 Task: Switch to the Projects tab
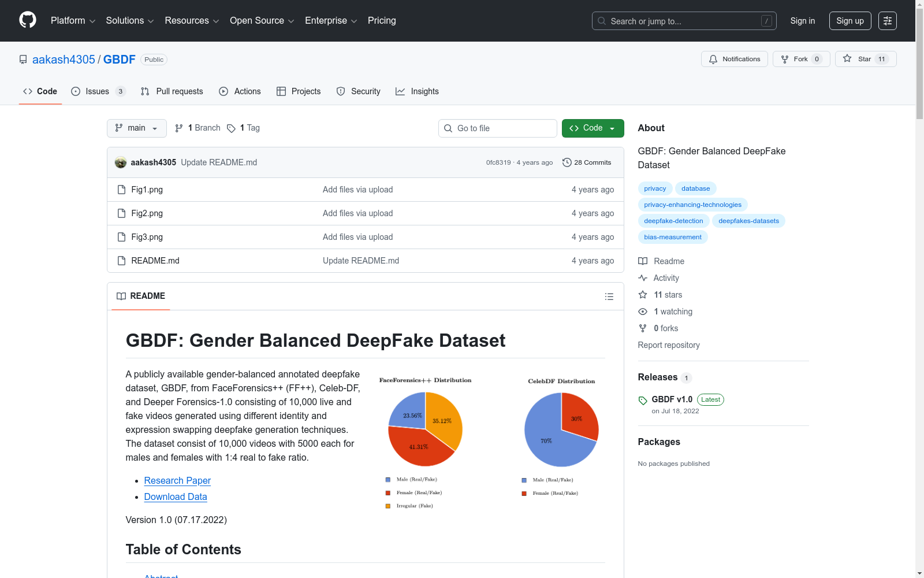[299, 91]
